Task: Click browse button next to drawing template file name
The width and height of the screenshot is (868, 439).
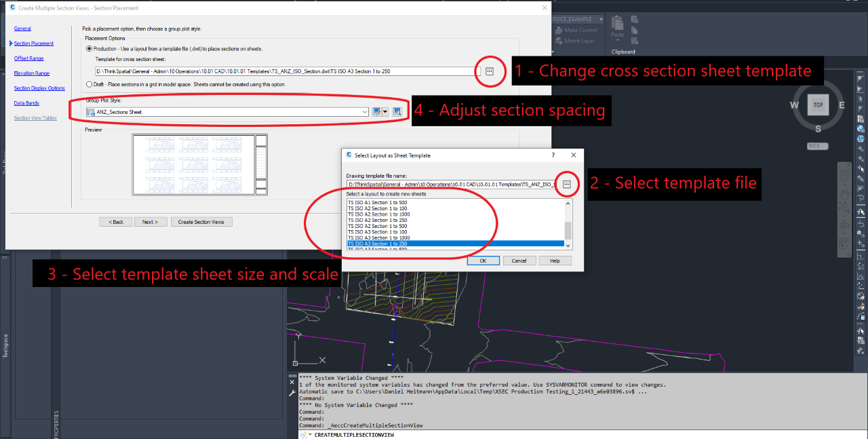Action: click(568, 185)
